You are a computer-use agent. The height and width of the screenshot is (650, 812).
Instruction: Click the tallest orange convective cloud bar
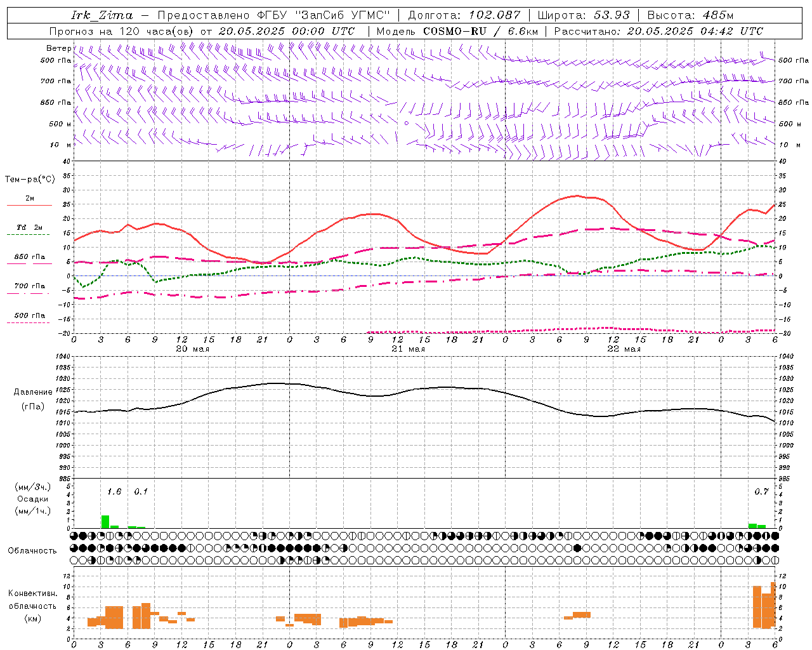coord(773,605)
